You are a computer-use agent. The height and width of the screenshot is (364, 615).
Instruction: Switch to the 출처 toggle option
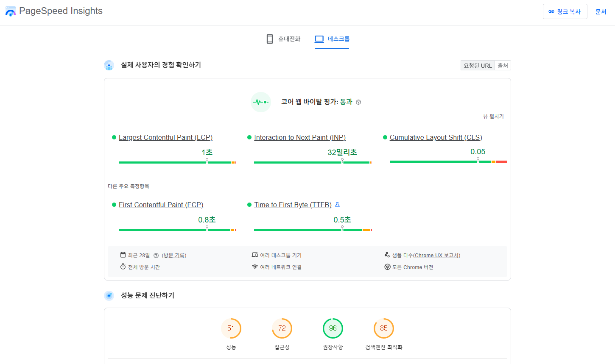pyautogui.click(x=503, y=66)
